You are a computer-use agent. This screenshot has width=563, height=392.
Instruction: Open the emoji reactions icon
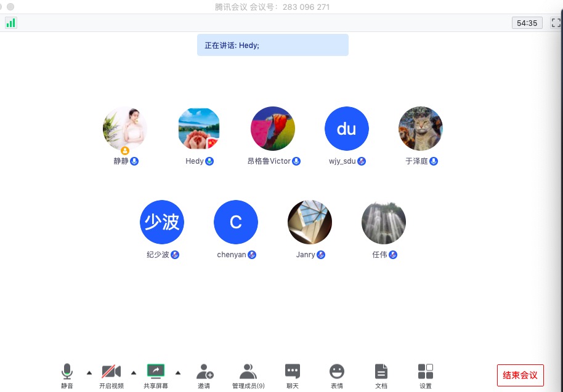coord(337,371)
